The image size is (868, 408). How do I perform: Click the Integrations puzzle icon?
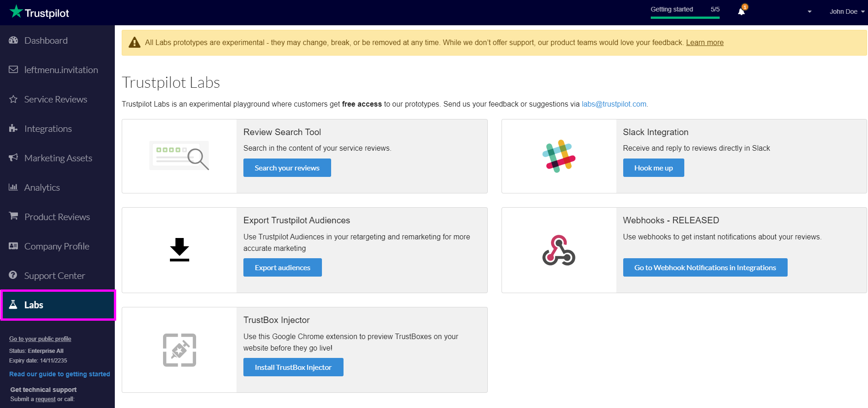point(13,129)
